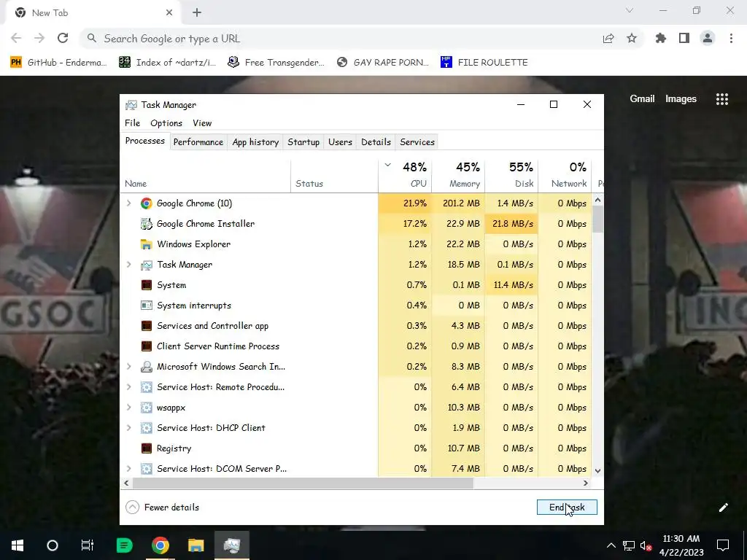Sort processes by CPU column header
Screen dimensions: 747x560
click(x=405, y=175)
